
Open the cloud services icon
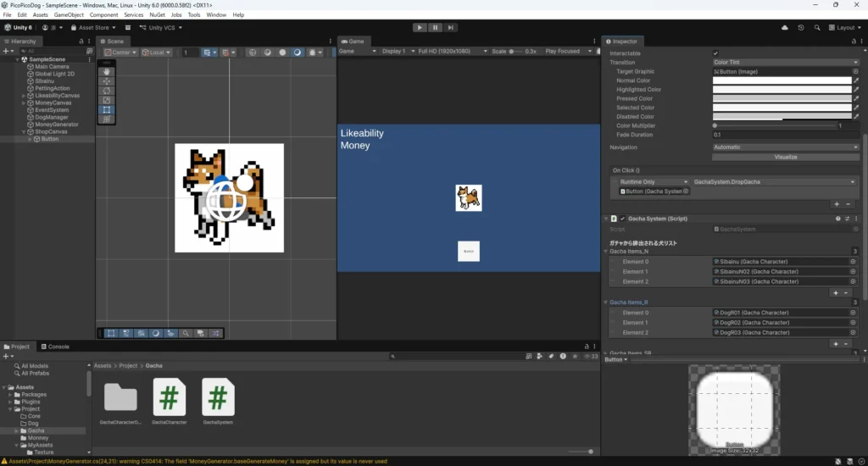[x=785, y=27]
